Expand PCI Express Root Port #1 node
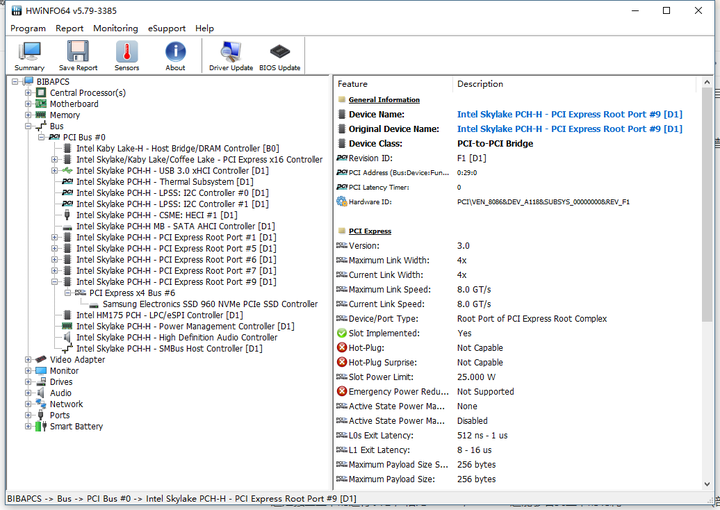The height and width of the screenshot is (510, 720). point(55,237)
